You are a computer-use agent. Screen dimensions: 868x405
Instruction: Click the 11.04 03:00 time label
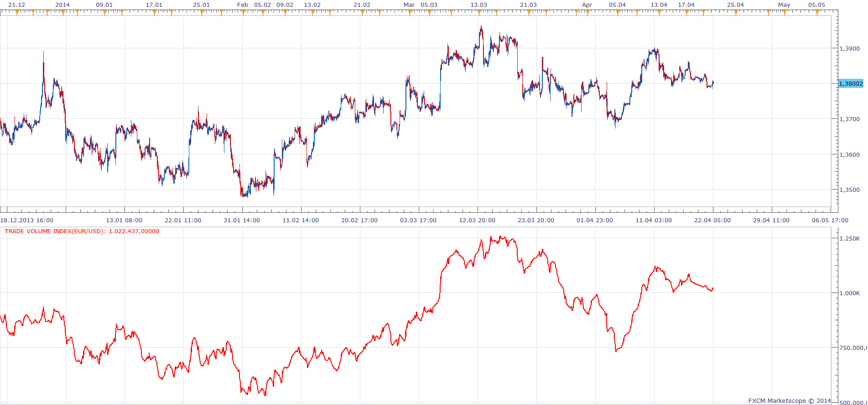(x=654, y=220)
